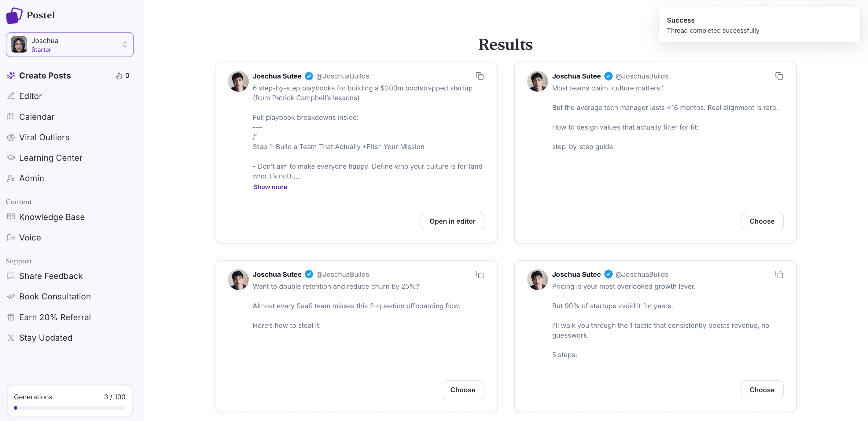The height and width of the screenshot is (421, 868).
Task: Copy the retention and churn post
Action: (x=480, y=274)
